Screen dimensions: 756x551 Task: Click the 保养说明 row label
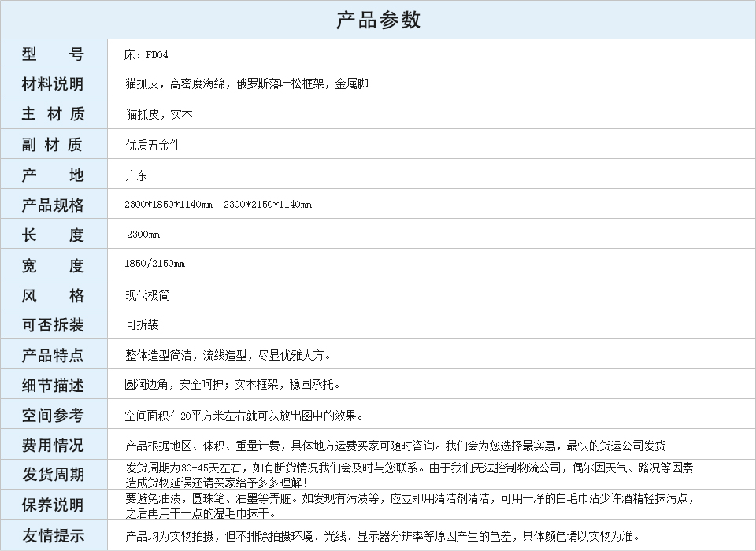53,505
